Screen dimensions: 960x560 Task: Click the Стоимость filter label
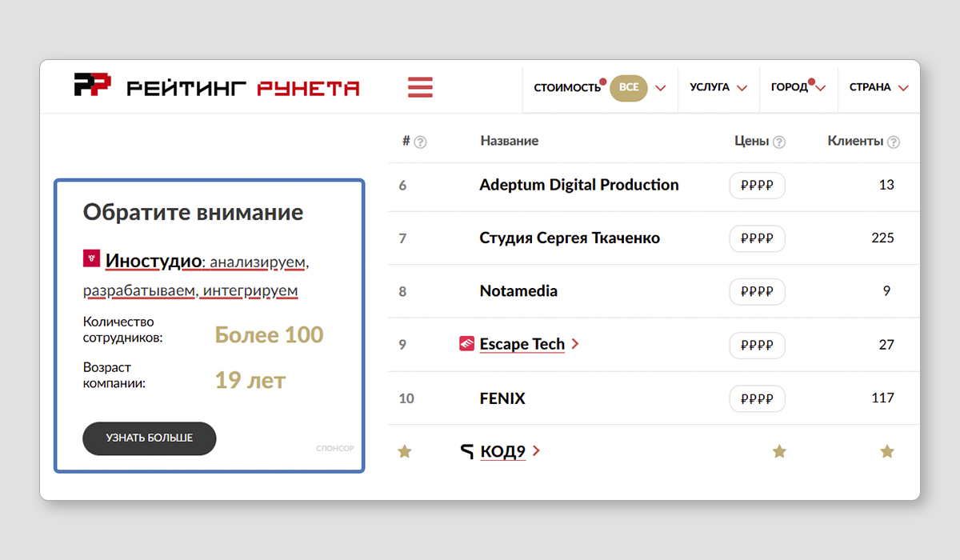(567, 87)
